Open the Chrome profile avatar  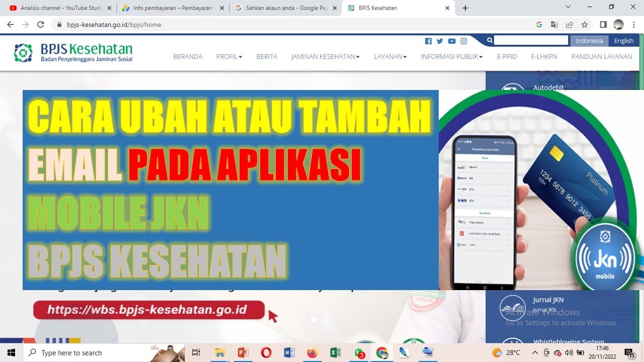[x=619, y=25]
